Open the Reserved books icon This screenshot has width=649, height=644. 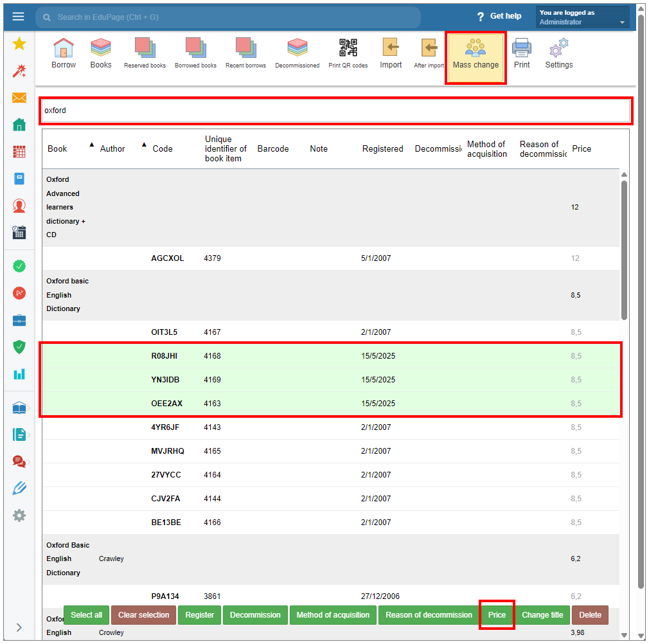tap(145, 53)
